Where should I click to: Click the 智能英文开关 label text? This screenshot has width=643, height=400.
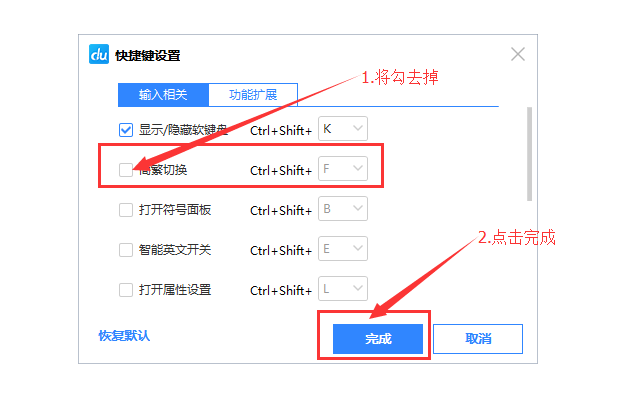pyautogui.click(x=175, y=250)
